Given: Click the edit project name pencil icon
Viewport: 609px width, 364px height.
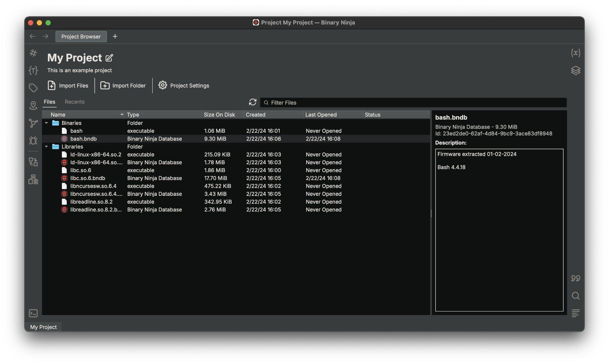Looking at the screenshot, I should tap(109, 58).
